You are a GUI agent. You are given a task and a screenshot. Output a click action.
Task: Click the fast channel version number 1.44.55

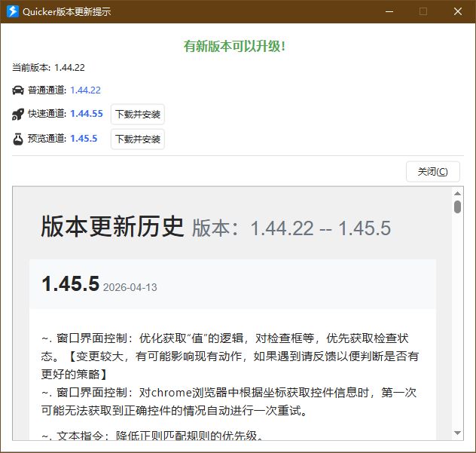tap(86, 115)
